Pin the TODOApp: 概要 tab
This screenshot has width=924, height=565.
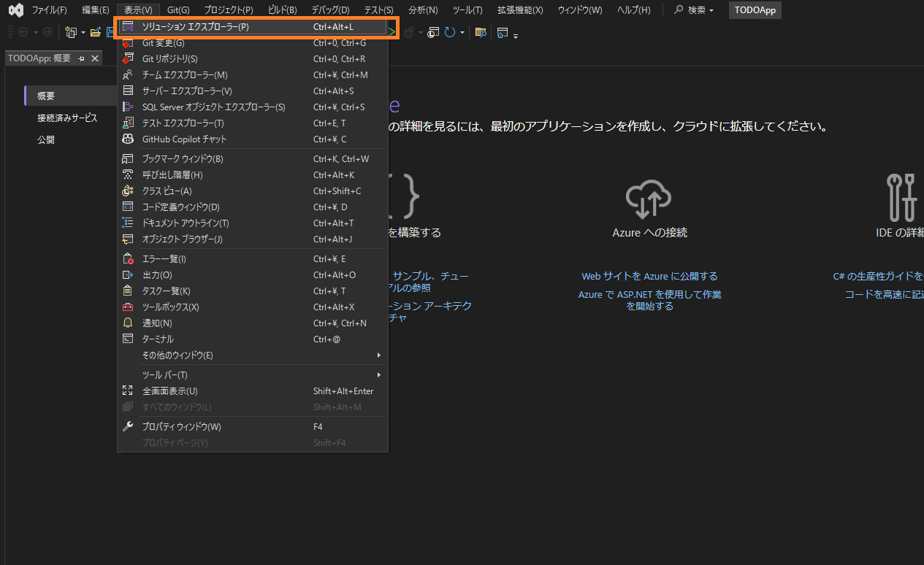[x=82, y=58]
